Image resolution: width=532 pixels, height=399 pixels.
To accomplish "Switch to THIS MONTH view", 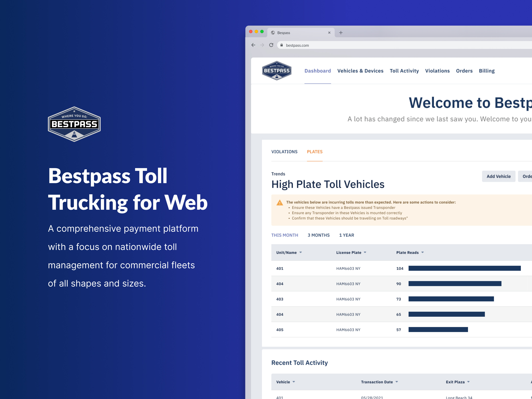I will coord(285,235).
